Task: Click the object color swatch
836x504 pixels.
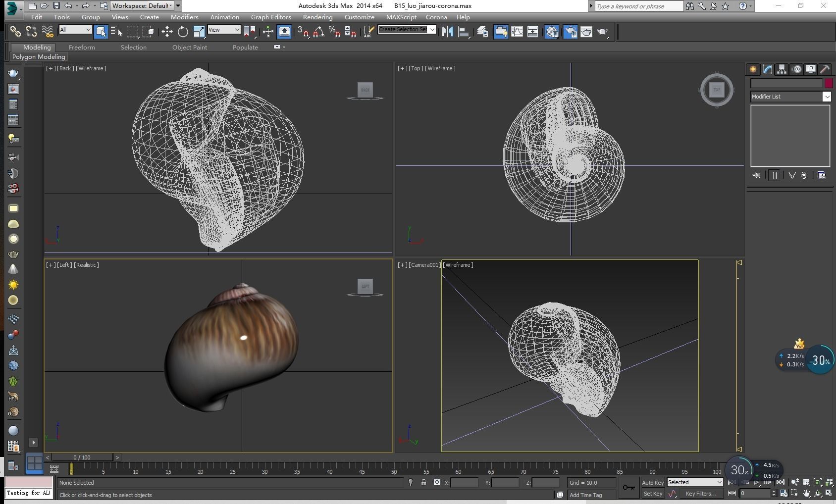Action: [x=829, y=83]
